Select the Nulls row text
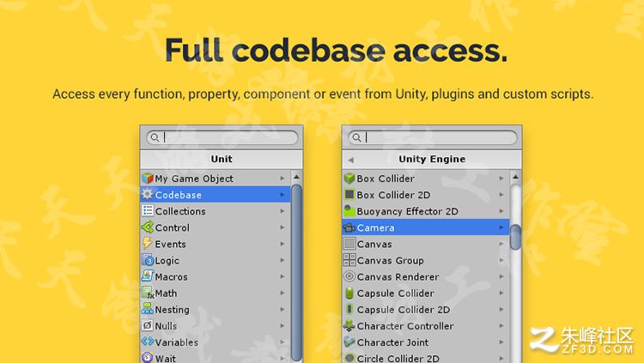 click(166, 326)
